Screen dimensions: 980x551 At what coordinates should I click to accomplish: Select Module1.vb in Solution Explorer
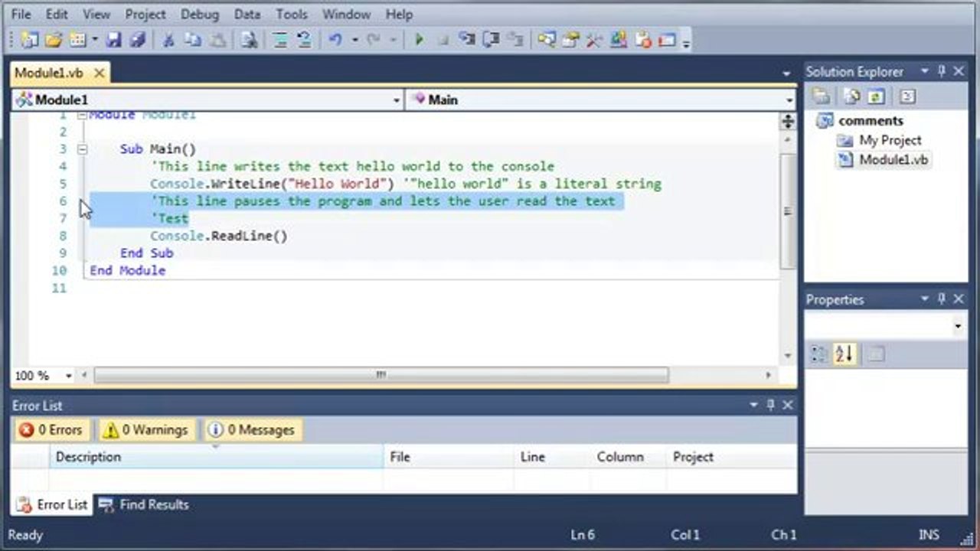[883, 159]
